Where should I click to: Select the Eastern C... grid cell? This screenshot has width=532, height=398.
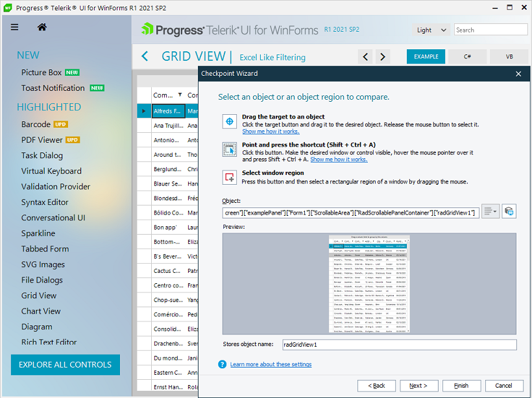pos(168,373)
